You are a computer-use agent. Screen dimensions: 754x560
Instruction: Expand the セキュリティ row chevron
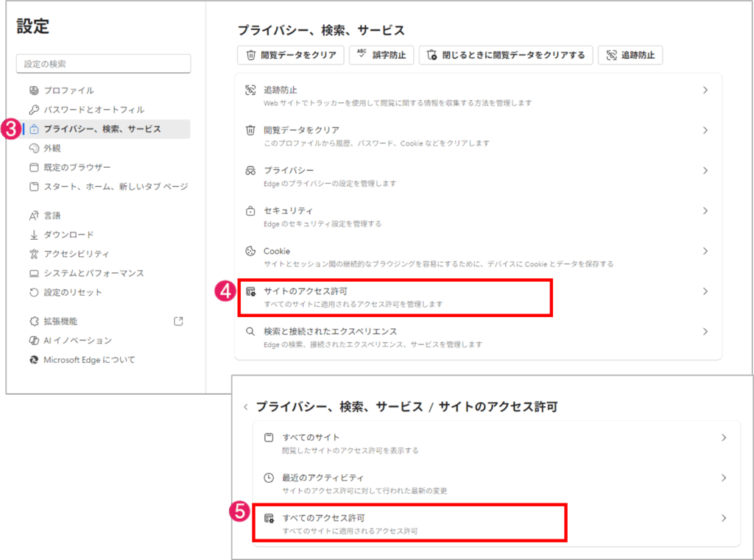705,211
